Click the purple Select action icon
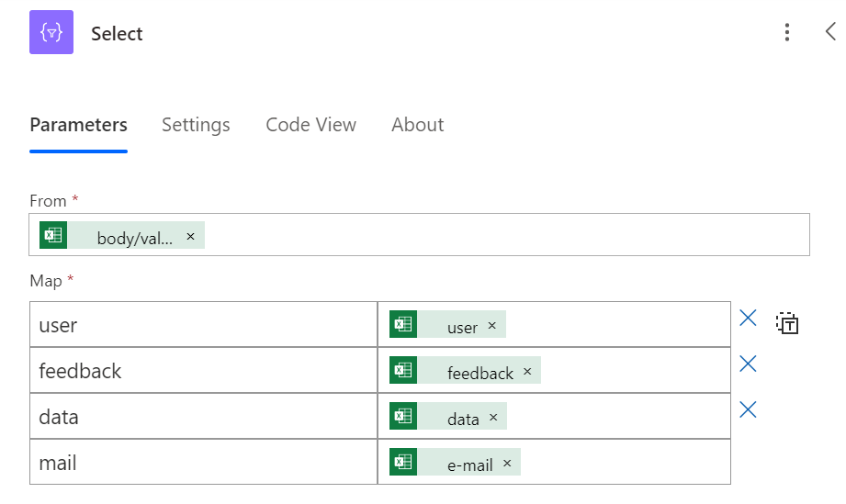Viewport: 846px width, 504px height. click(51, 33)
